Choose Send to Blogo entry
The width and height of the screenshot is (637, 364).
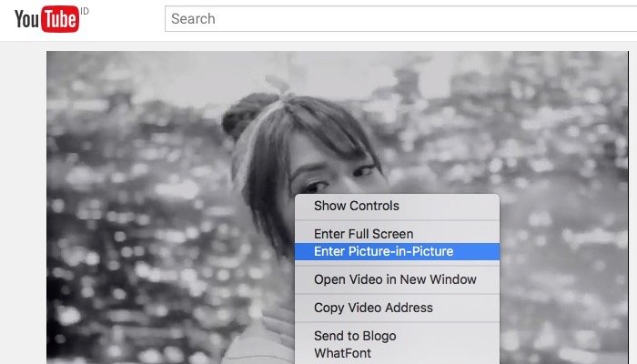(x=397, y=336)
